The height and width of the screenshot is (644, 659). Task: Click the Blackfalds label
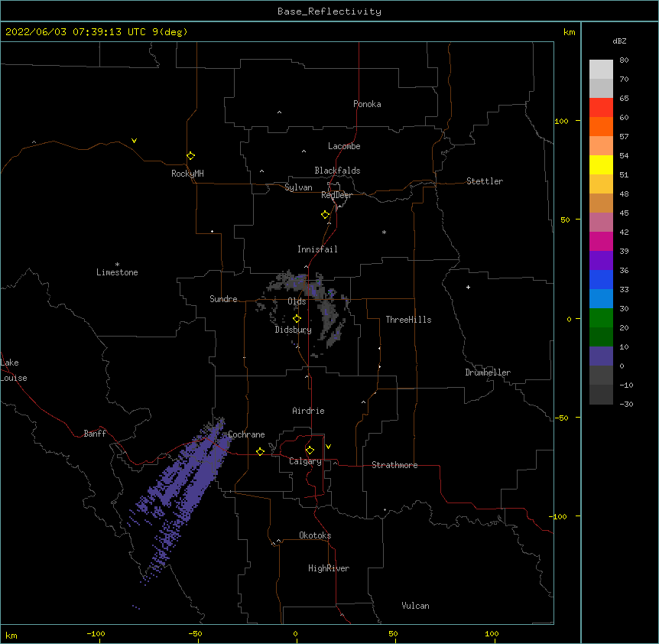[337, 171]
